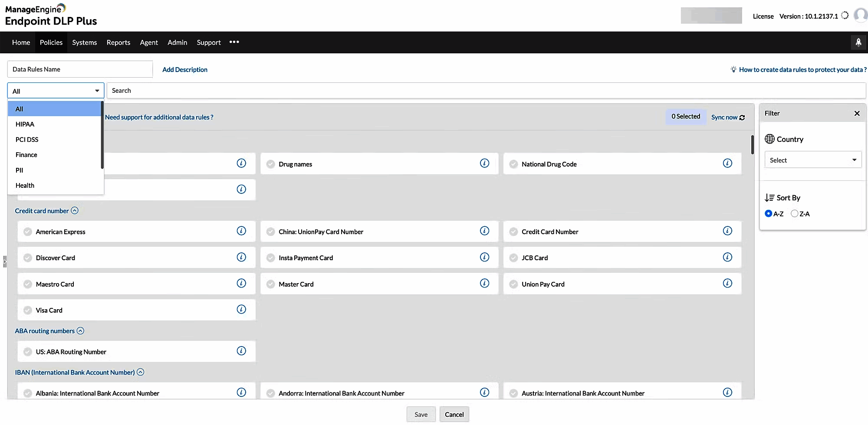This screenshot has width=868, height=425.
Task: Open the Add Description link
Action: pos(184,69)
